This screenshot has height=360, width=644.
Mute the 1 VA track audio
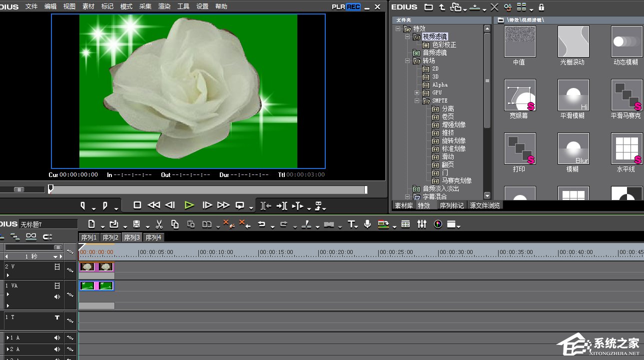point(57,296)
